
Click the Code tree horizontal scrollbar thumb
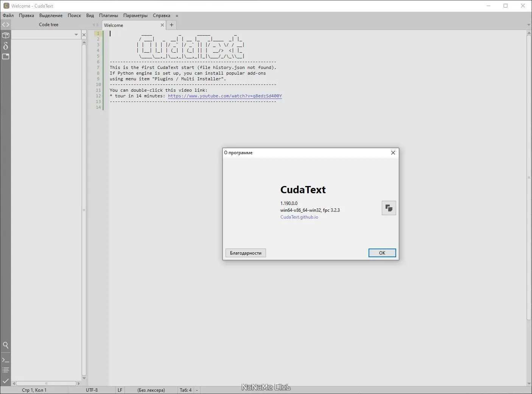click(x=46, y=383)
